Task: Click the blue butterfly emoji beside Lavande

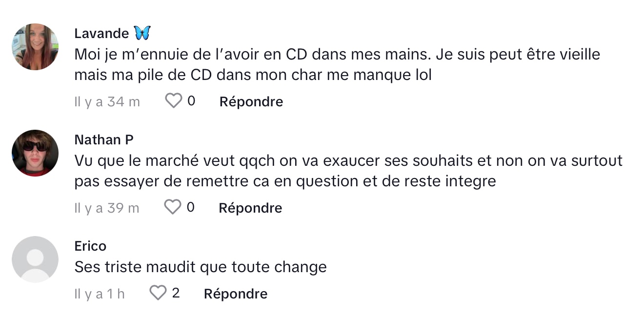Action: pos(142,33)
